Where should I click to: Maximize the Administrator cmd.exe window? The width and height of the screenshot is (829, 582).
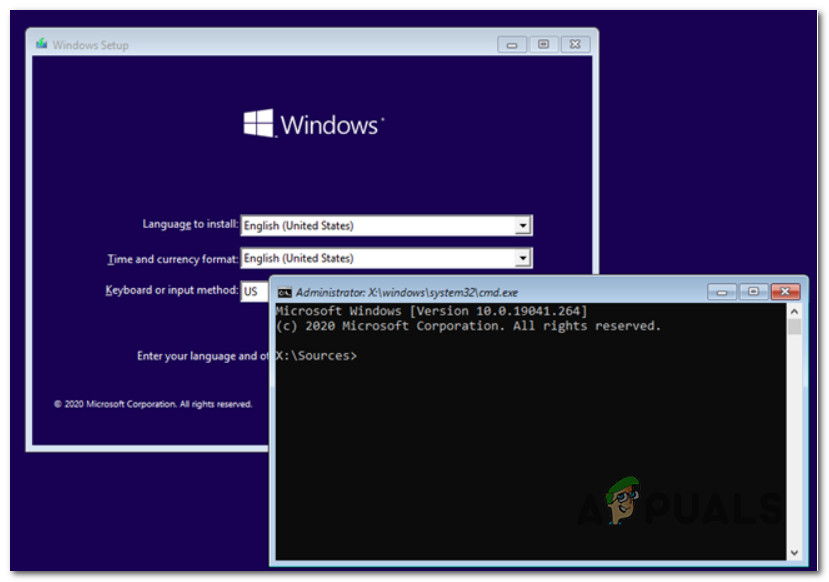coord(753,292)
